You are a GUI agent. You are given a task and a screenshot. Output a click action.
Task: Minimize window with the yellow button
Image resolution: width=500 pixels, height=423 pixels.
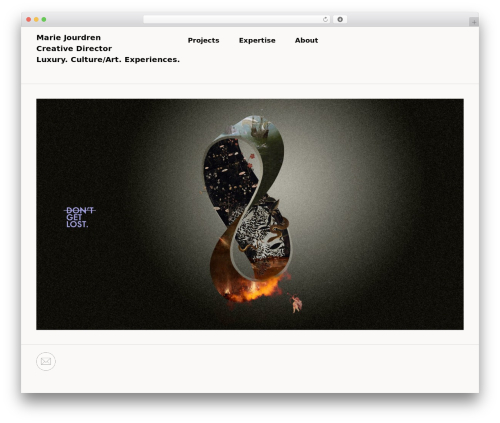click(36, 19)
